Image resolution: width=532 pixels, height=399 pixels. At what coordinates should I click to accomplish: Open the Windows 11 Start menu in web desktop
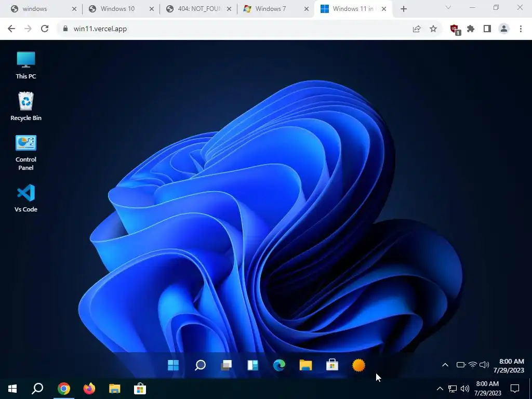(174, 365)
